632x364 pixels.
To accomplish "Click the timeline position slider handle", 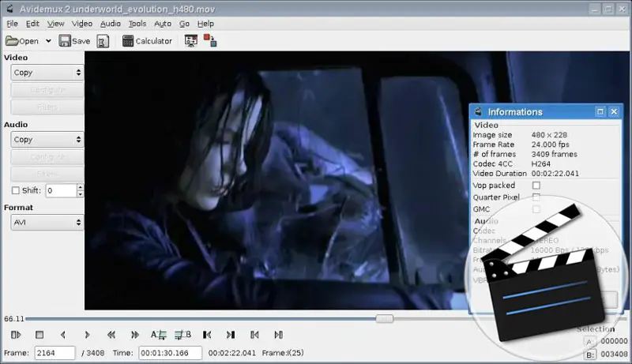I will (x=385, y=319).
